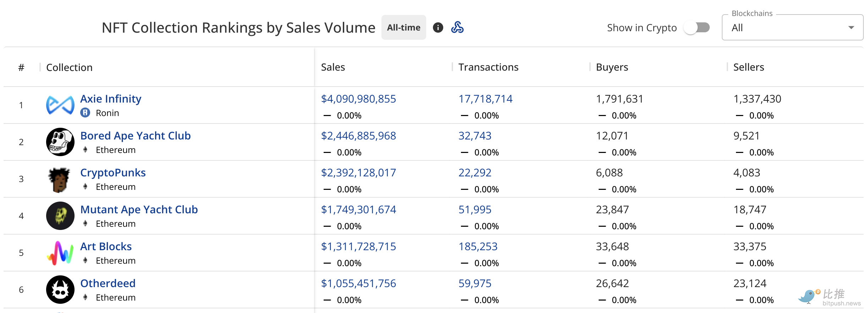Click Bored Ape sales $2,446,885,968
The width and height of the screenshot is (868, 313).
[x=358, y=136]
